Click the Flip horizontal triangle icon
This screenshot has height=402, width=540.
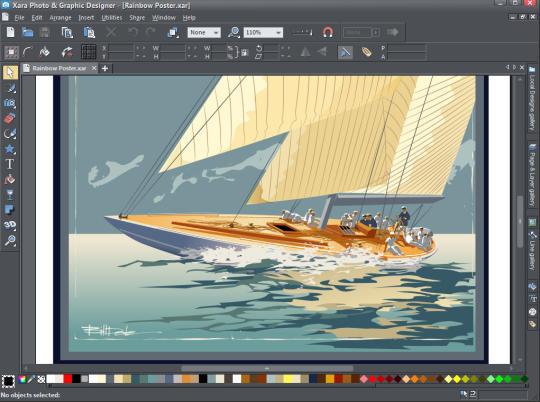click(x=305, y=52)
